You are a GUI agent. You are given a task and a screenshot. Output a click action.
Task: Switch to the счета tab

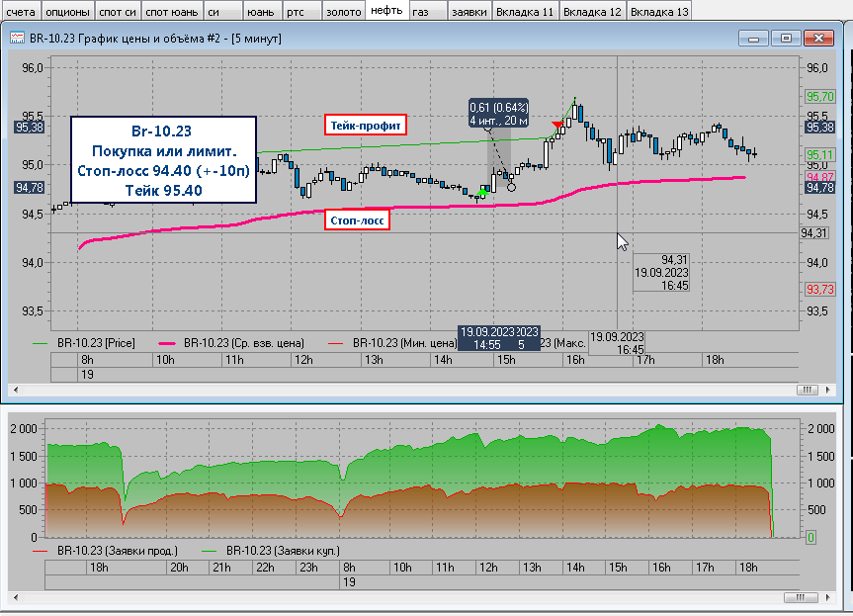(20, 11)
